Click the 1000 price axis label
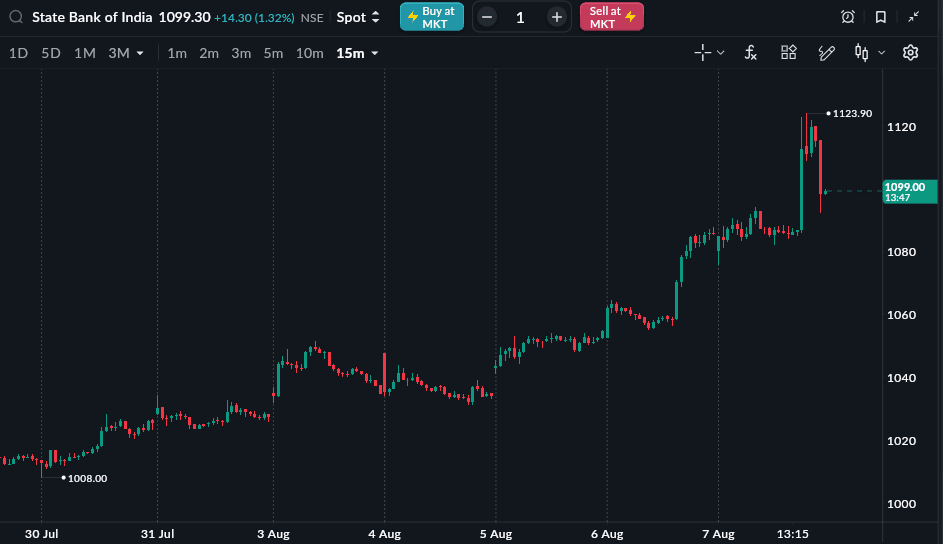This screenshot has height=544, width=943. [902, 504]
